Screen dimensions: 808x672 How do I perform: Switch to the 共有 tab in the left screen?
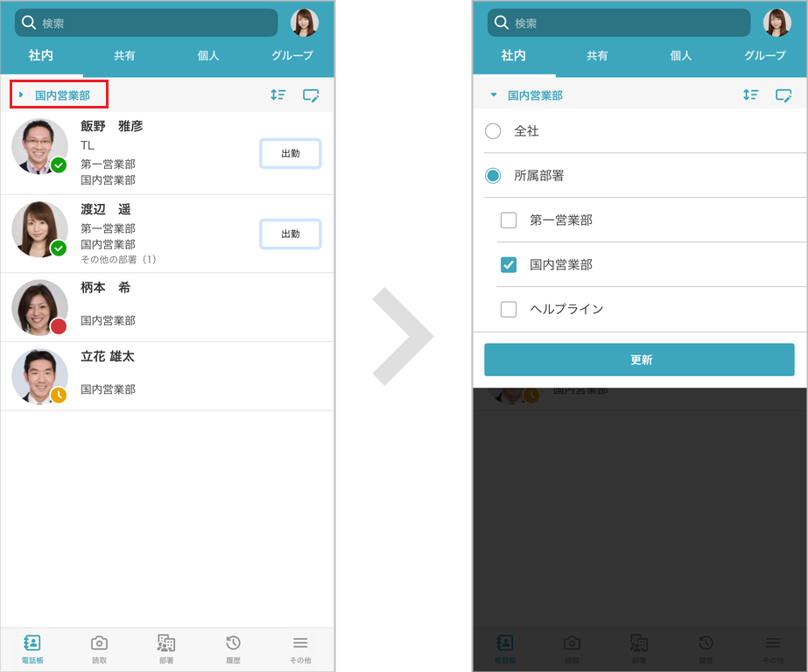click(124, 55)
